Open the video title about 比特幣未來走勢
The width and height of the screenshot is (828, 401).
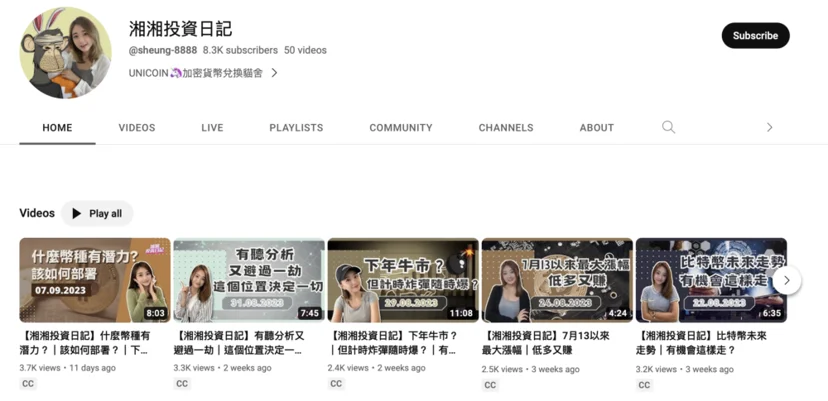pos(701,343)
